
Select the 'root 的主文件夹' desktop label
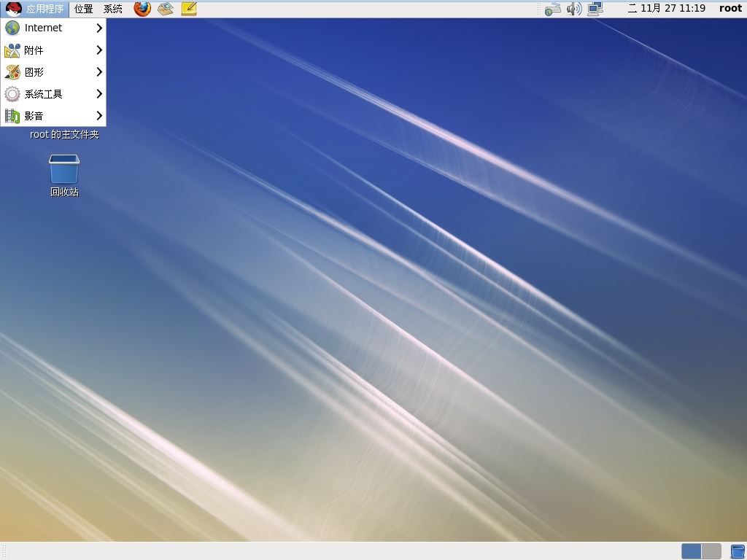(x=64, y=134)
